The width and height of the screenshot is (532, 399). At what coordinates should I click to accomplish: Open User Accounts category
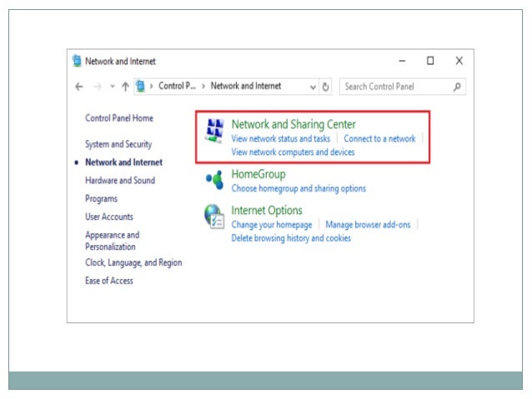(x=109, y=217)
